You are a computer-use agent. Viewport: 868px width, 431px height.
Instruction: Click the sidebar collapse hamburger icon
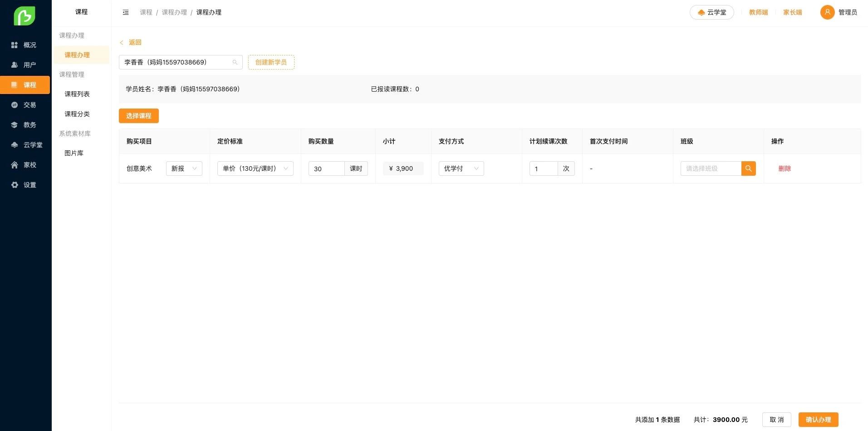[126, 12]
